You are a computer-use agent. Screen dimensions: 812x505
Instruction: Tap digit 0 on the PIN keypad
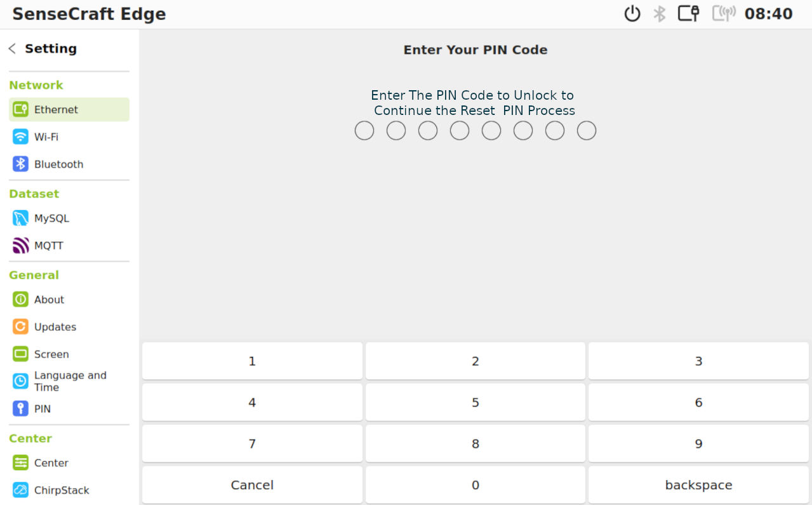pos(476,485)
